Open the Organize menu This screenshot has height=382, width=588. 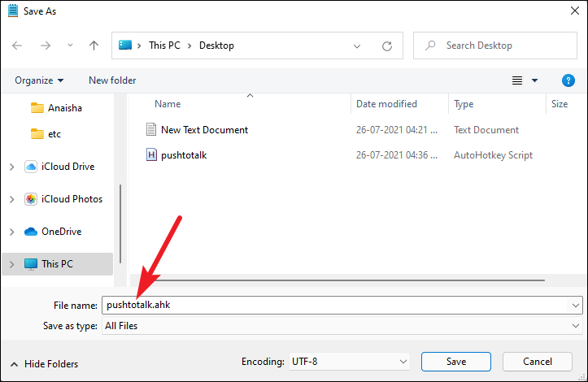[x=38, y=80]
